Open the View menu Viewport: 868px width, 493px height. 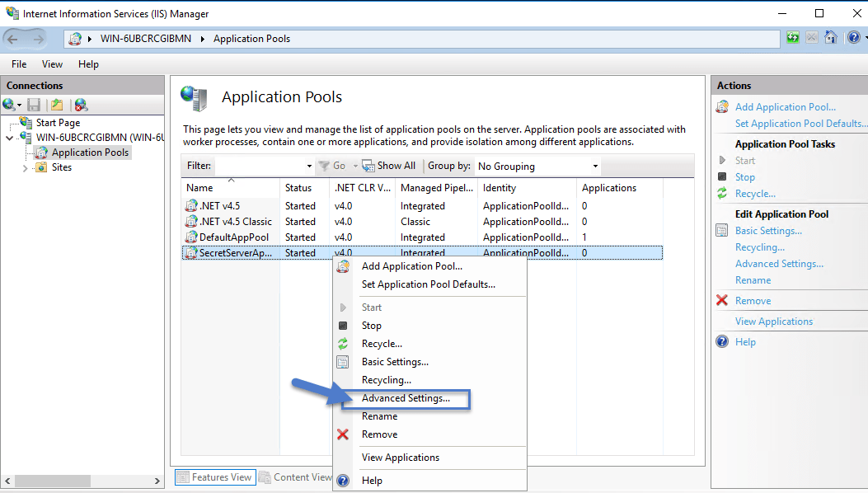click(x=52, y=64)
